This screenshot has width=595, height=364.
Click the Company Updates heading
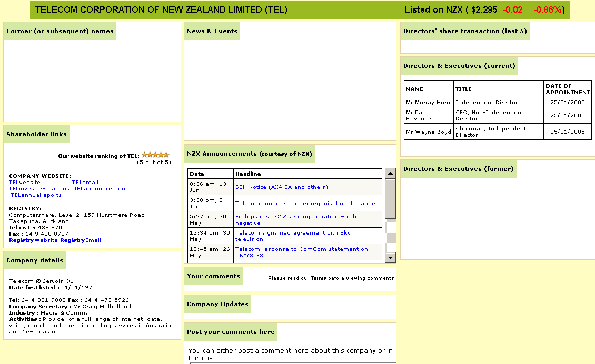217,304
